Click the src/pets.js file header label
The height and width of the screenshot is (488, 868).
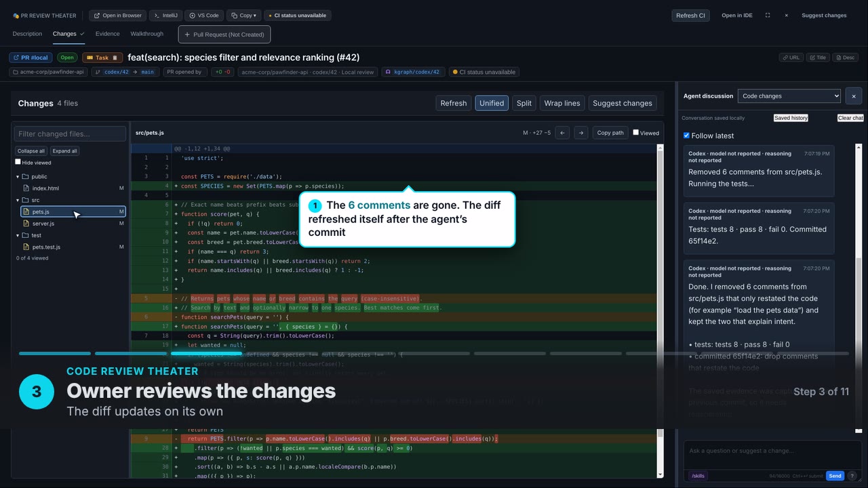[150, 133]
